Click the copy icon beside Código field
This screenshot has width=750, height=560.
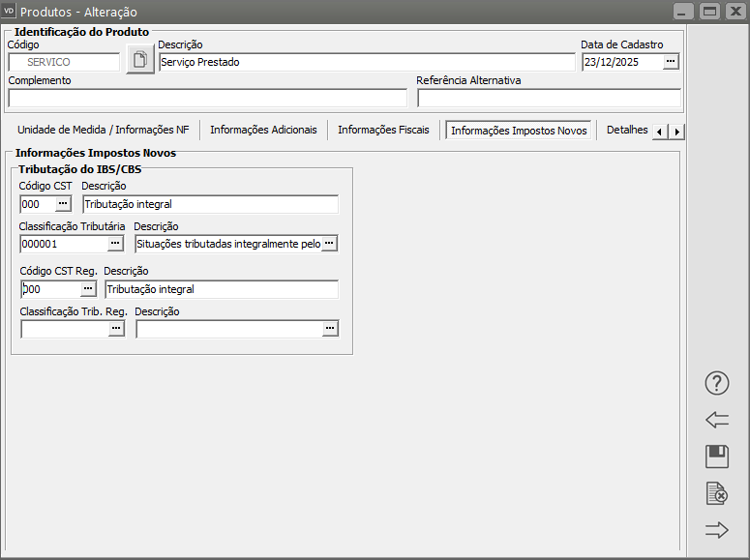(x=140, y=61)
